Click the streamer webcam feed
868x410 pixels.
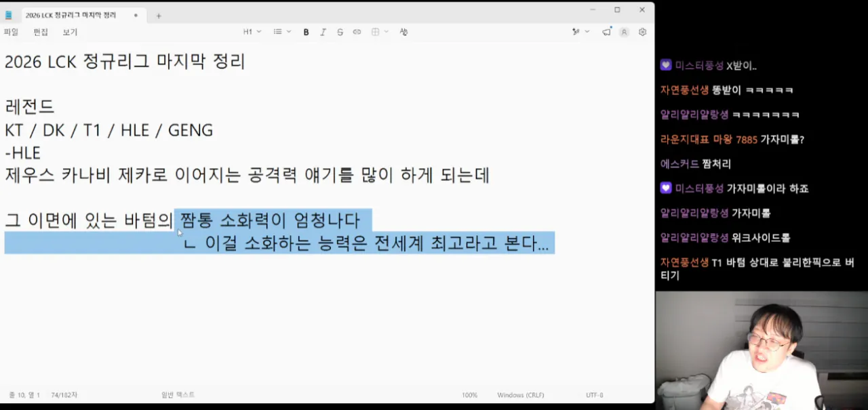tap(762, 350)
